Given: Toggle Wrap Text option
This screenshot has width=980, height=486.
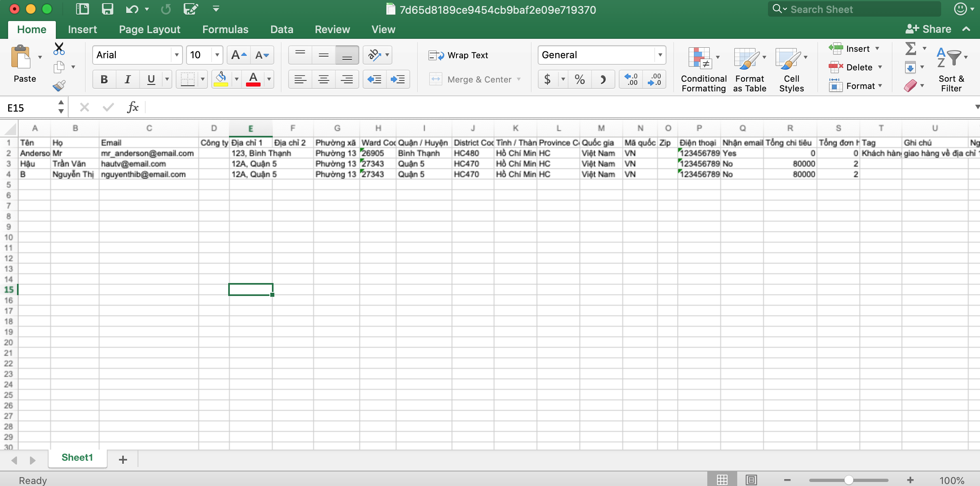Looking at the screenshot, I should [x=458, y=55].
